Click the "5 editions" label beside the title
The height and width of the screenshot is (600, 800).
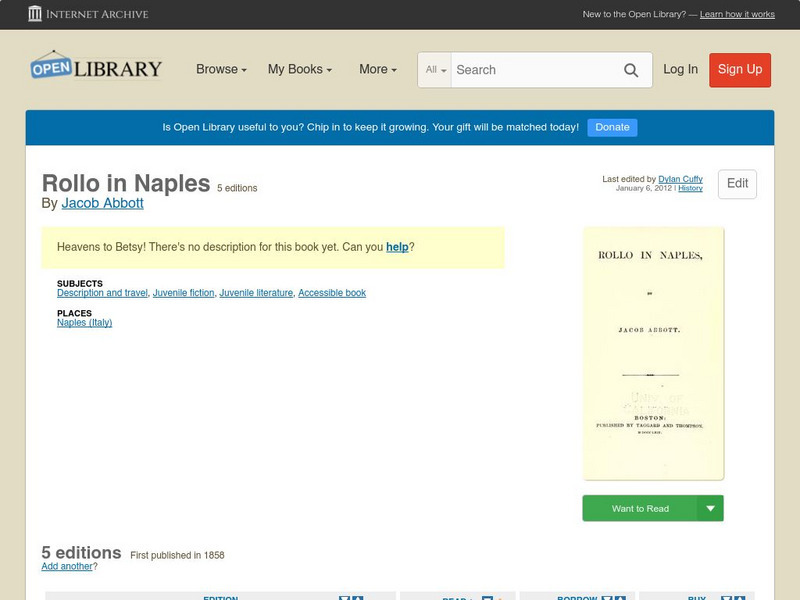coord(237,188)
